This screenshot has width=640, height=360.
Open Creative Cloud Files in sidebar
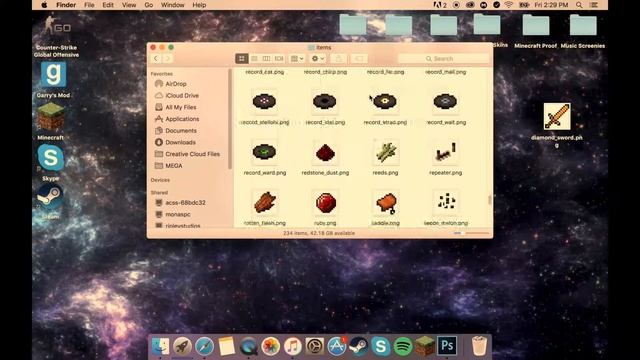(188, 154)
